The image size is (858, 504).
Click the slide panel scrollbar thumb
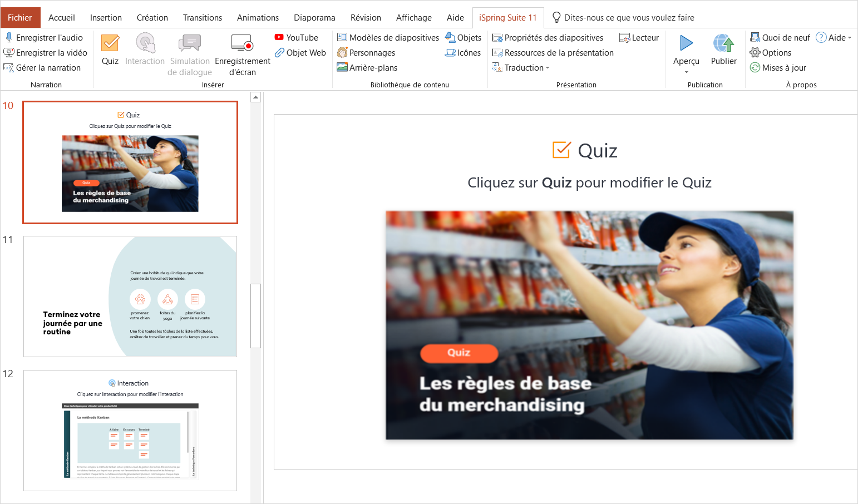tap(255, 316)
